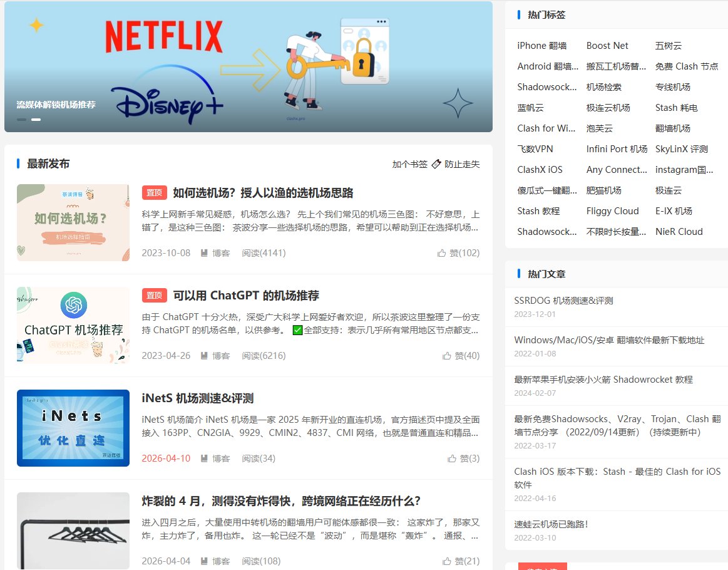
Task: Select the SkyLinX 评测 tag
Action: pyautogui.click(x=681, y=149)
